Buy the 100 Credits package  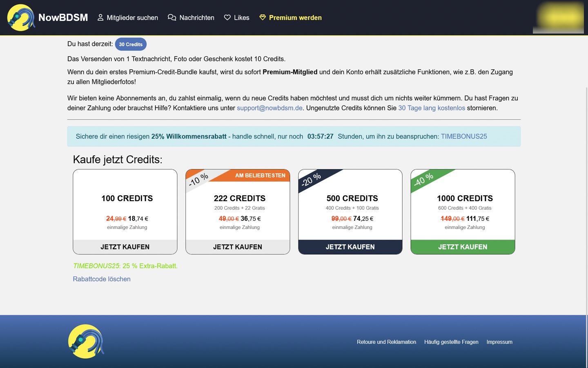[125, 247]
